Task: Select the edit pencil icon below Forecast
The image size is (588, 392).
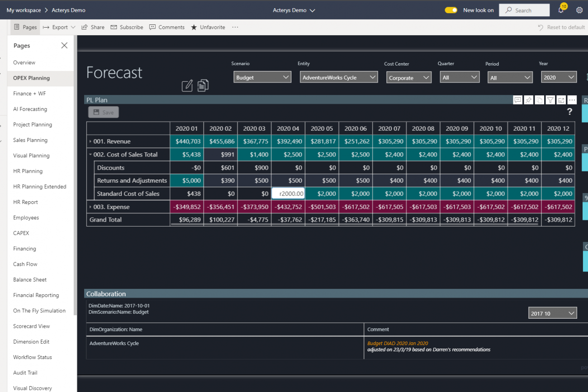Action: [x=187, y=85]
